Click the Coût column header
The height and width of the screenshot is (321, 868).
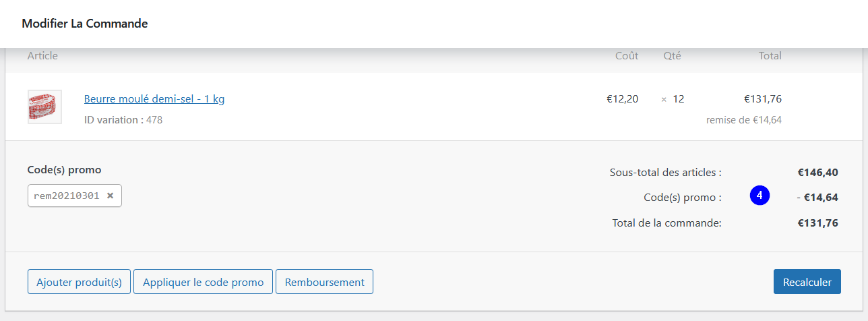tap(627, 55)
